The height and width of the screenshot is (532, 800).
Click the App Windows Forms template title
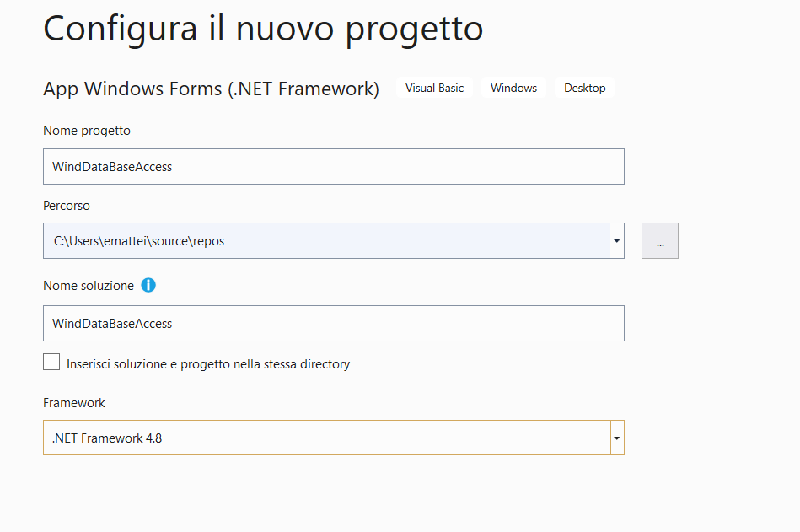212,89
